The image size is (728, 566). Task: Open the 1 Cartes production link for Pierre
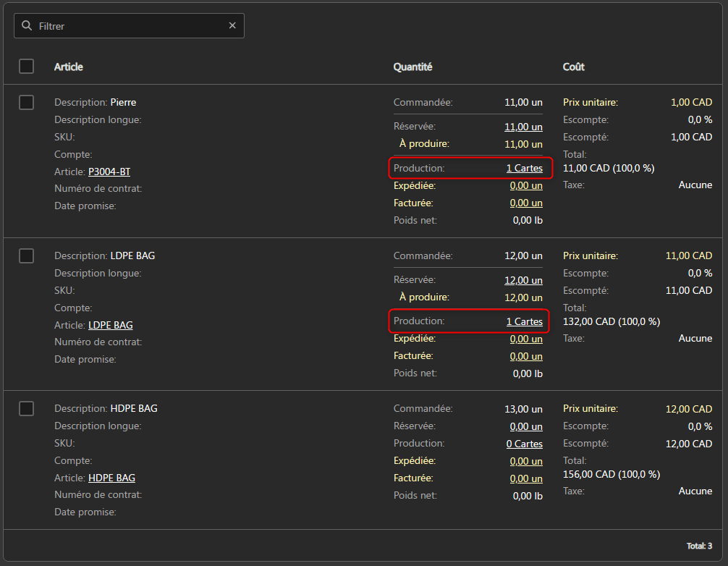click(524, 169)
